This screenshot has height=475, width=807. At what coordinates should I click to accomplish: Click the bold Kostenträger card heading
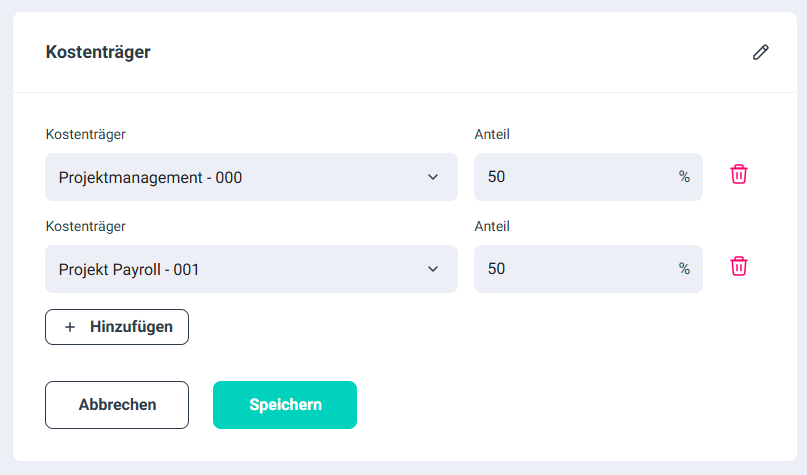(x=98, y=52)
